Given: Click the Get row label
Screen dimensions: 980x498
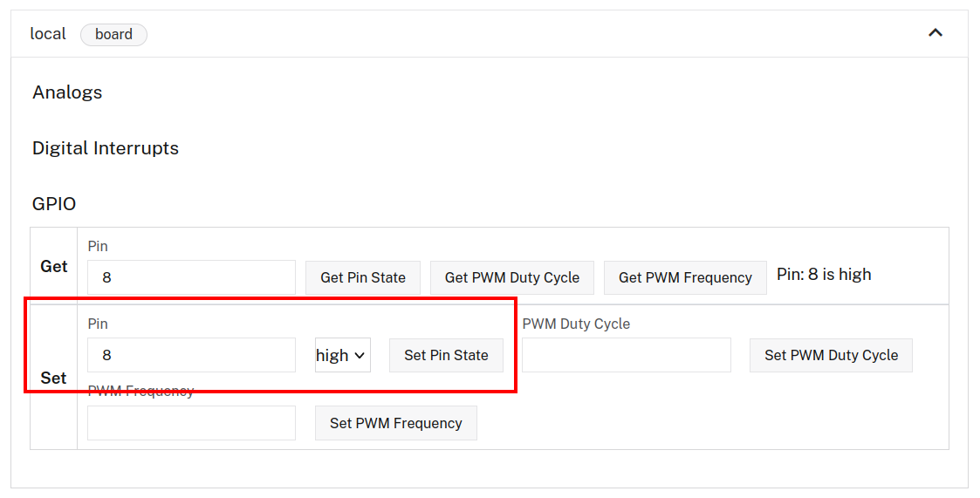Looking at the screenshot, I should click(54, 267).
